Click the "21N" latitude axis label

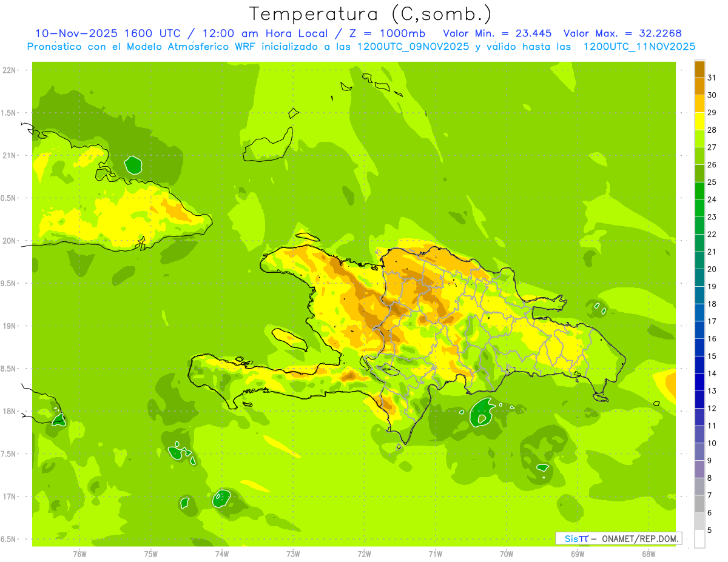click(10, 156)
